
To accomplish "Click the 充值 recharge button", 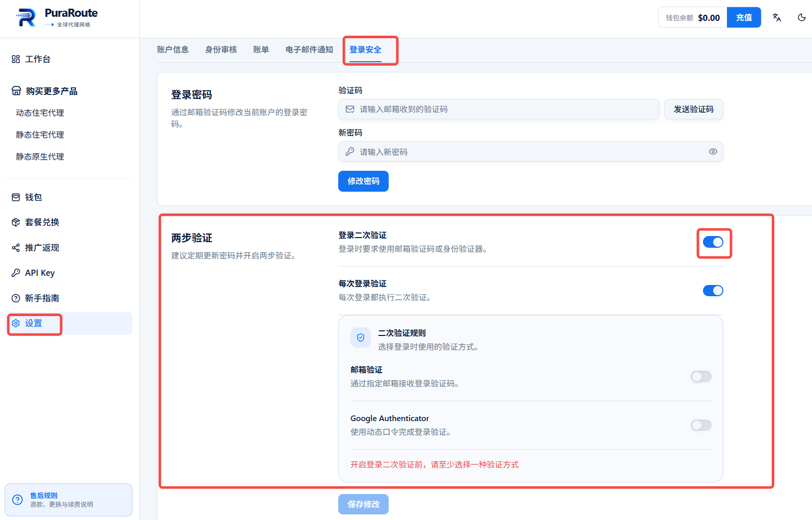I will click(744, 17).
